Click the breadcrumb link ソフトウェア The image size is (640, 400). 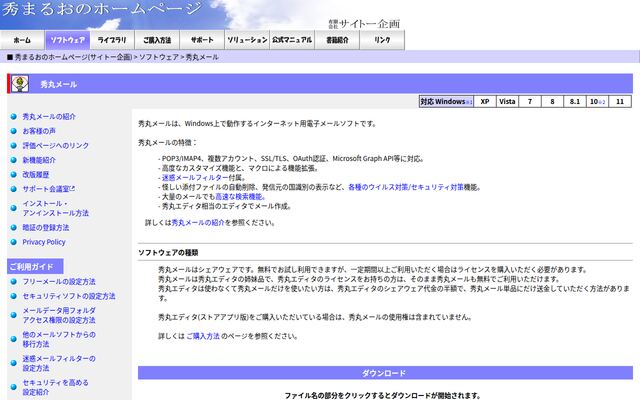pyautogui.click(x=159, y=57)
